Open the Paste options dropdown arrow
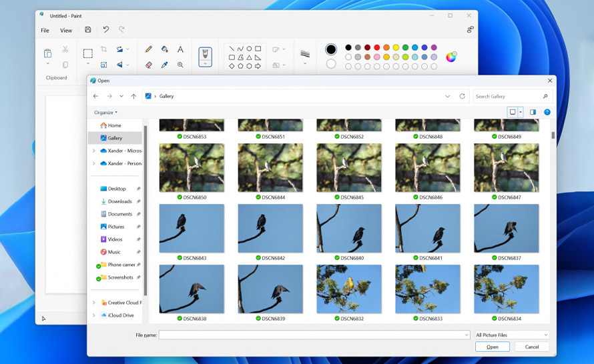 coord(48,63)
